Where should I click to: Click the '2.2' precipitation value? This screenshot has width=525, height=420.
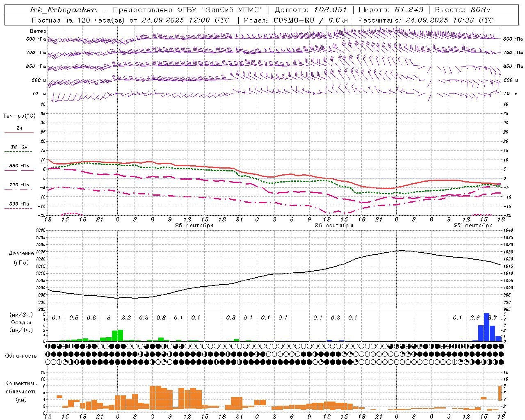(126, 318)
